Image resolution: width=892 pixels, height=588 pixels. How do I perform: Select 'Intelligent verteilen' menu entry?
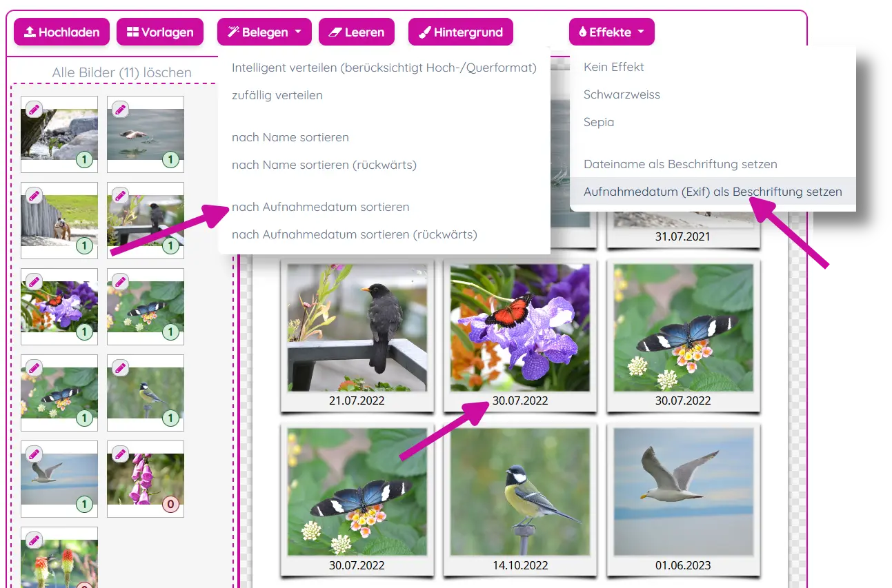(384, 68)
